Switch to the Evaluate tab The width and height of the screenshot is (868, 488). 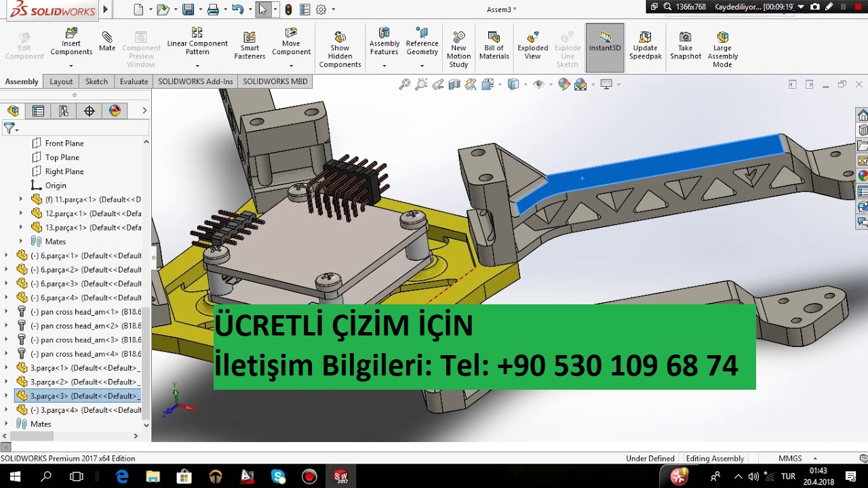(134, 81)
